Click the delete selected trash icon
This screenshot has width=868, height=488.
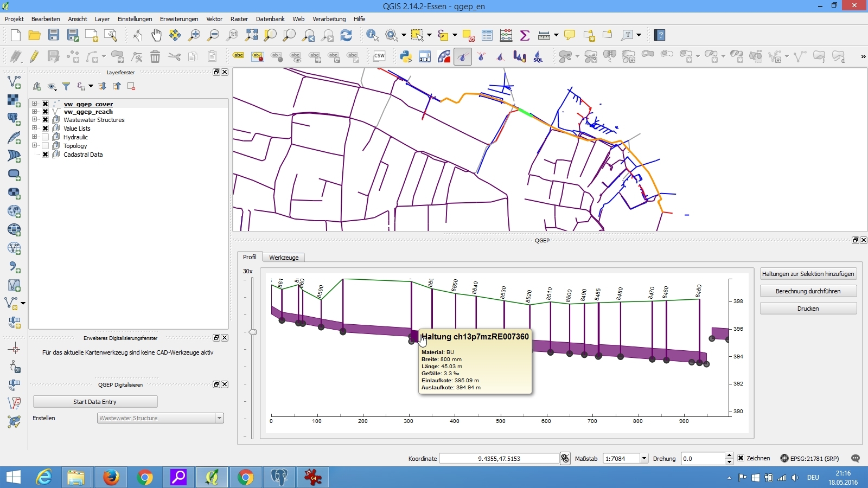click(x=155, y=56)
